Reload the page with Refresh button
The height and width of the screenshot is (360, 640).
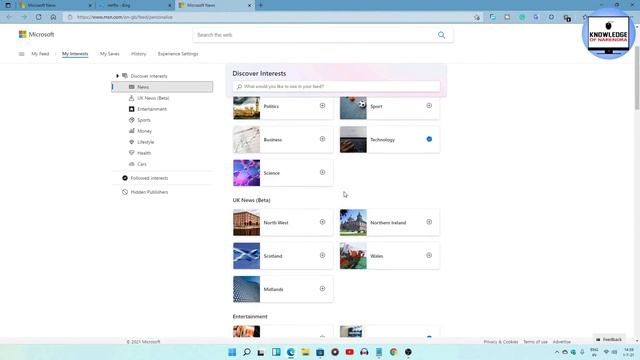(x=38, y=17)
